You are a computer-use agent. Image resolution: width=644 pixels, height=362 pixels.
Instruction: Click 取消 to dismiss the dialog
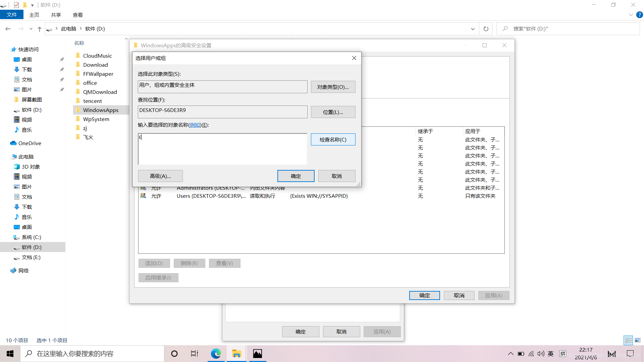click(337, 176)
